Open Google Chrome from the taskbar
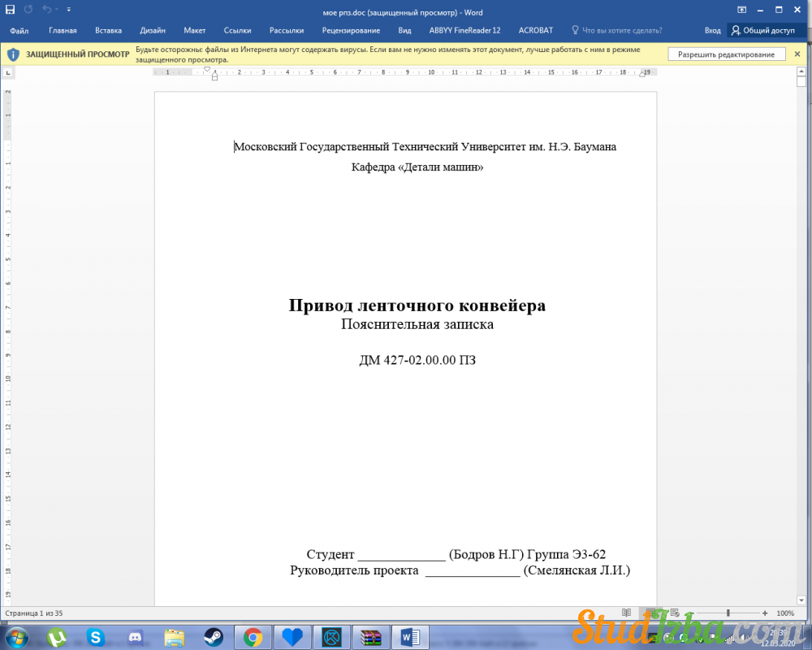The height and width of the screenshot is (650, 812). (253, 637)
